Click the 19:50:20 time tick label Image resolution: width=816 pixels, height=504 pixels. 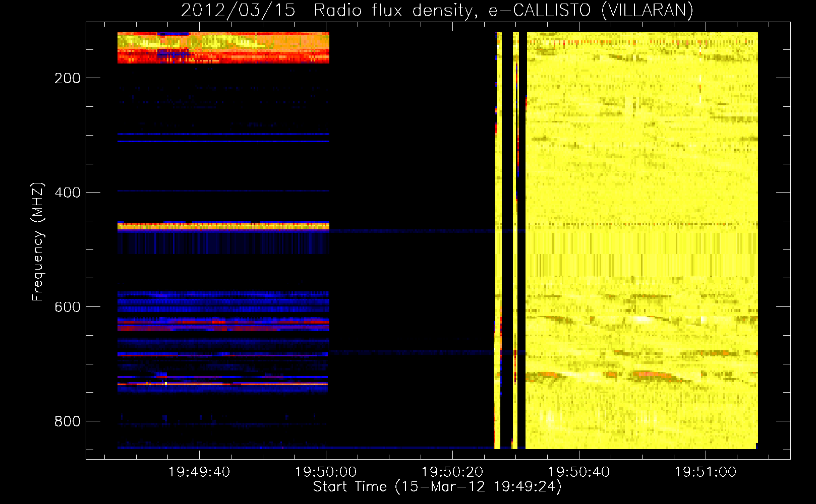coord(452,472)
